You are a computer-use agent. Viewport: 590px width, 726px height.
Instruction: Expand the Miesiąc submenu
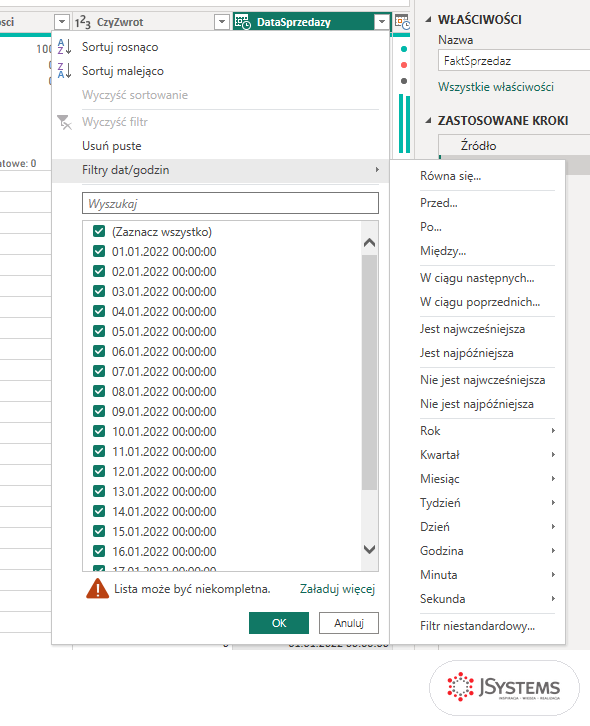coord(487,479)
